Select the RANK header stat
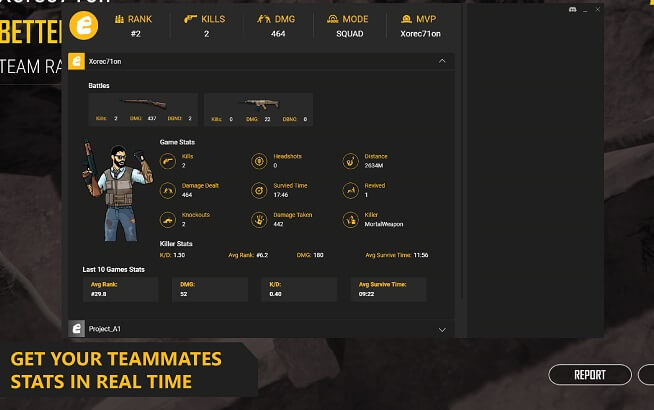This screenshot has width=654, height=410. pyautogui.click(x=133, y=26)
